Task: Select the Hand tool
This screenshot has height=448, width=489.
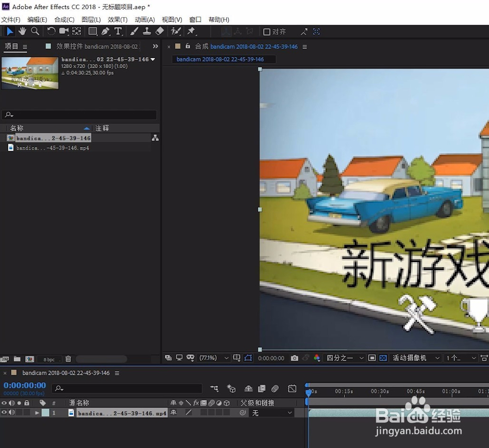Action: [x=22, y=31]
